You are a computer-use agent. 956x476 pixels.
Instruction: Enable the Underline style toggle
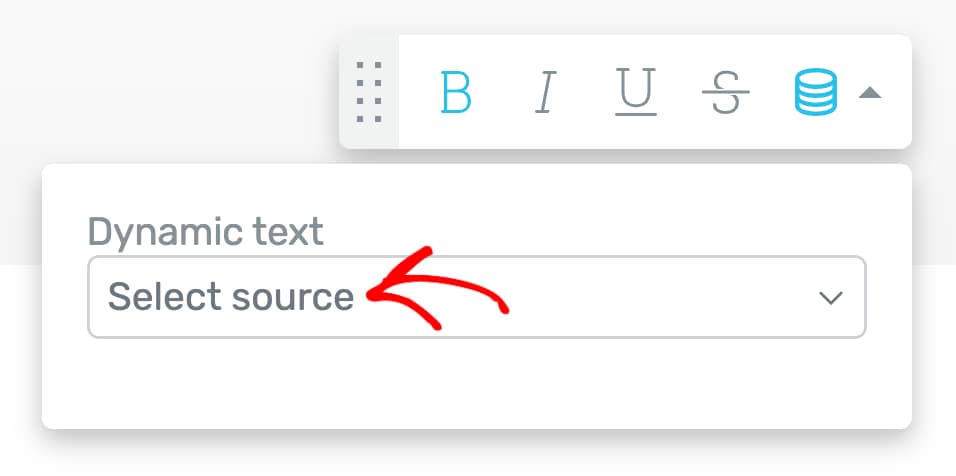click(x=636, y=92)
